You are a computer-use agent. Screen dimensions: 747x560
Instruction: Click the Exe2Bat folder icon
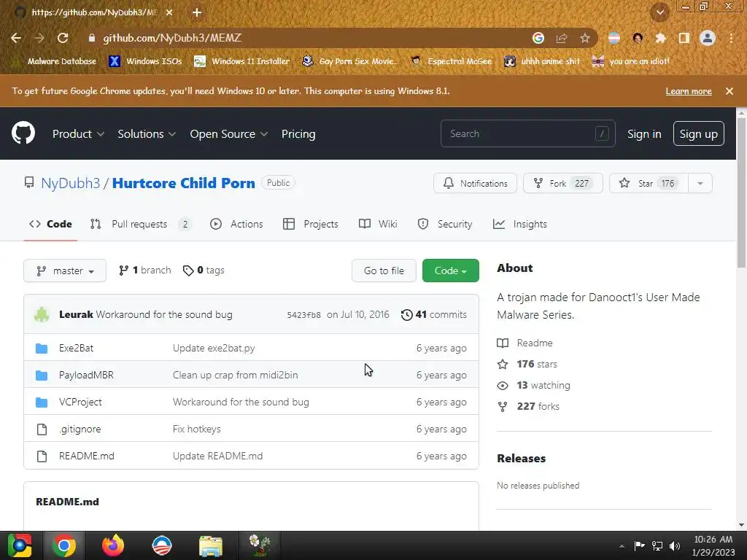pyautogui.click(x=42, y=348)
